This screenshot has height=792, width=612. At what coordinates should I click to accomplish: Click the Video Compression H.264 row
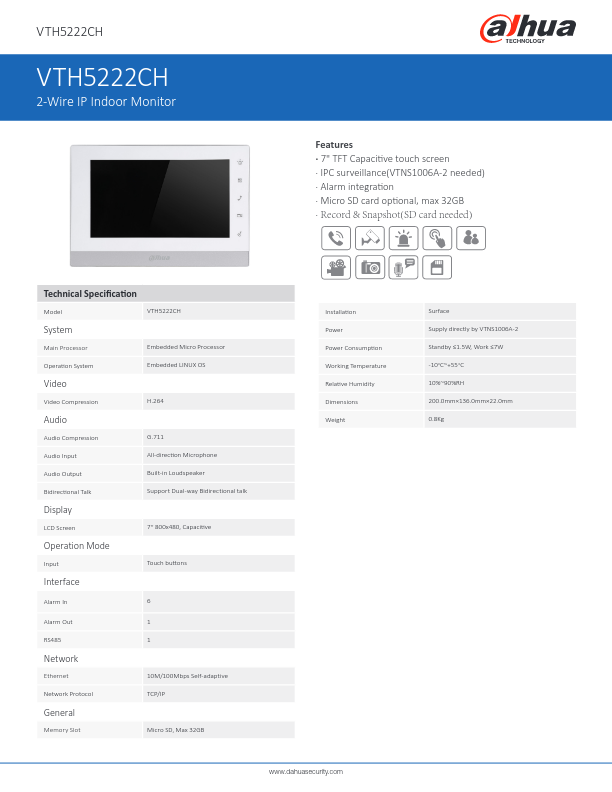(166, 401)
